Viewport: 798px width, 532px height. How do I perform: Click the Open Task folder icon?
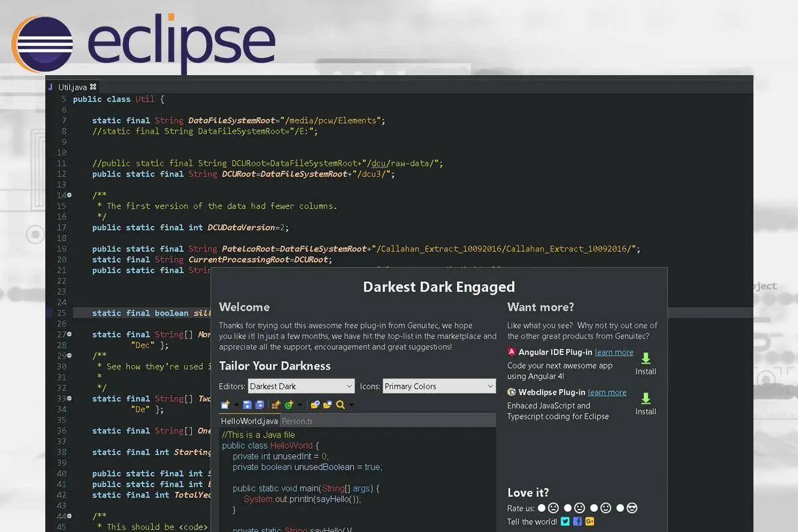(327, 404)
